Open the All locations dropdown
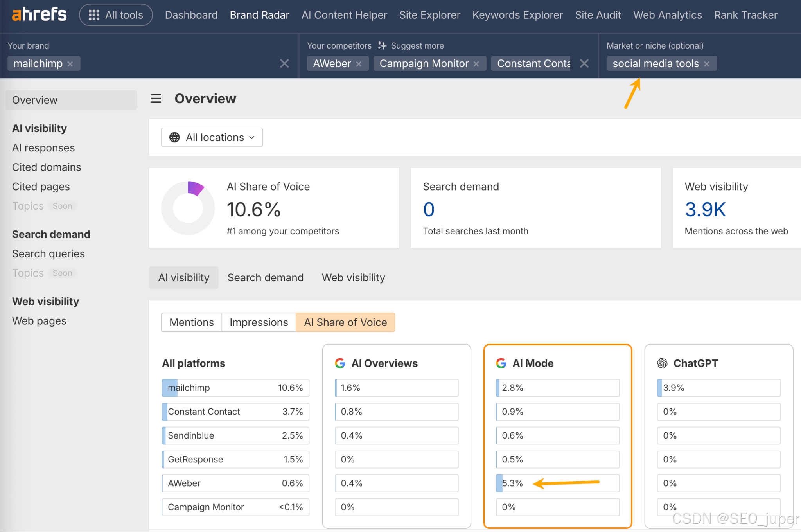The image size is (801, 532). coord(212,137)
